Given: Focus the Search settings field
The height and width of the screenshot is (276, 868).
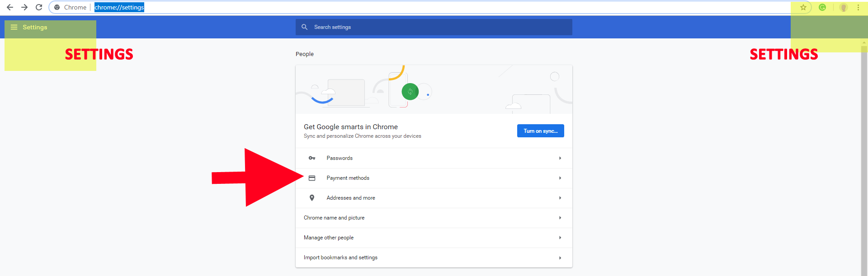Looking at the screenshot, I should 434,27.
